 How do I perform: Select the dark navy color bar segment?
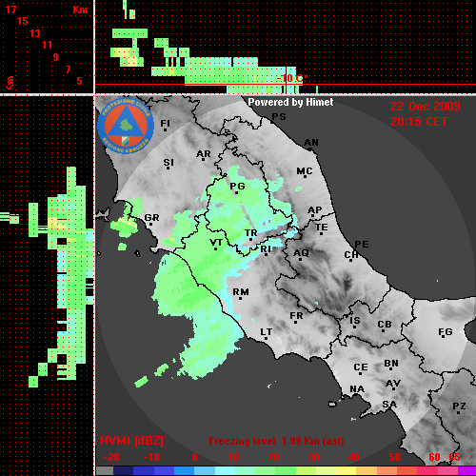[123, 471]
